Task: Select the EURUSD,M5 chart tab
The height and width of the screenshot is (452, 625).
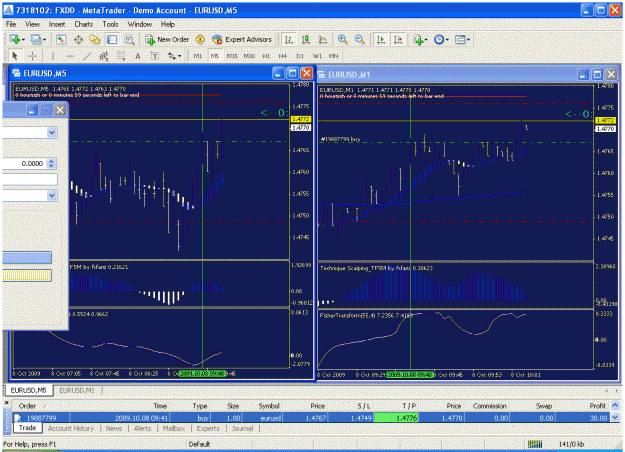Action: click(28, 390)
